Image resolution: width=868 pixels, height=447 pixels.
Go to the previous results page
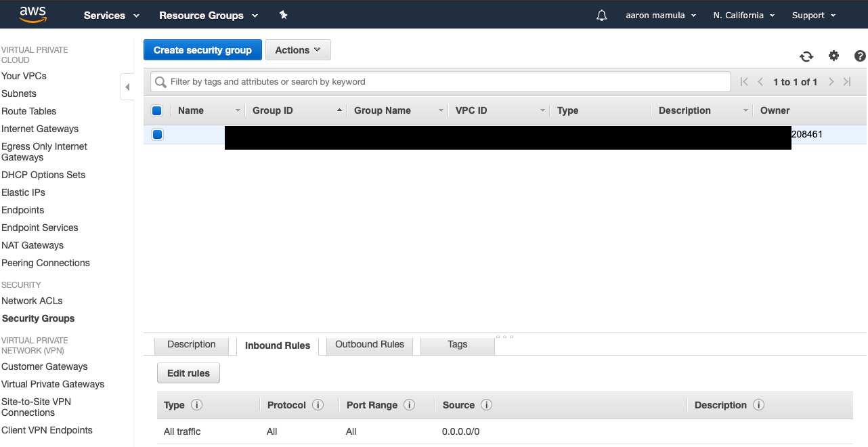tap(760, 82)
